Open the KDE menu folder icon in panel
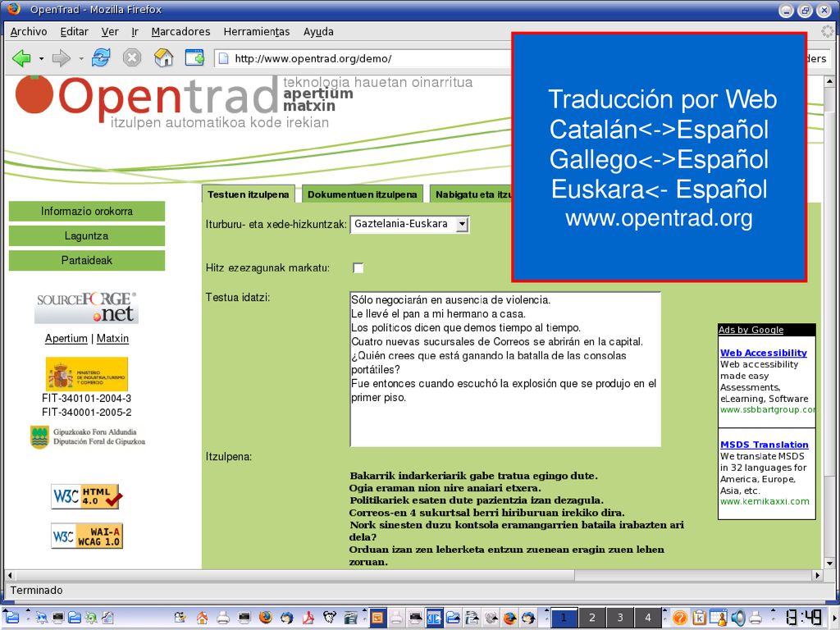Viewport: 840px width, 630px height. [11, 618]
